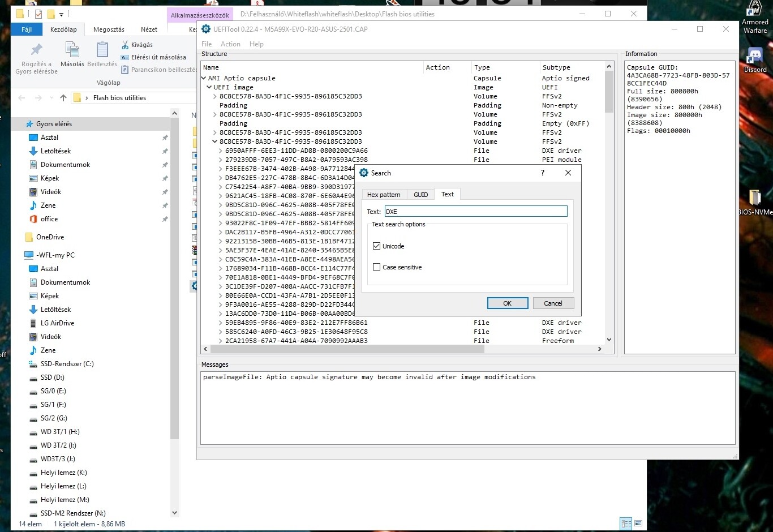Click the Másolás copy icon in ribbon
The height and width of the screenshot is (532, 773).
click(72, 50)
